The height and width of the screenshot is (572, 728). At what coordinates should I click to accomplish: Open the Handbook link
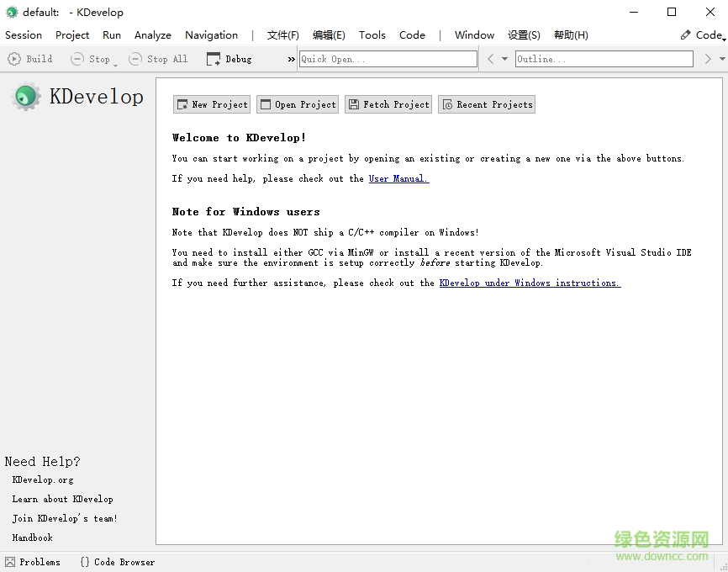click(33, 538)
